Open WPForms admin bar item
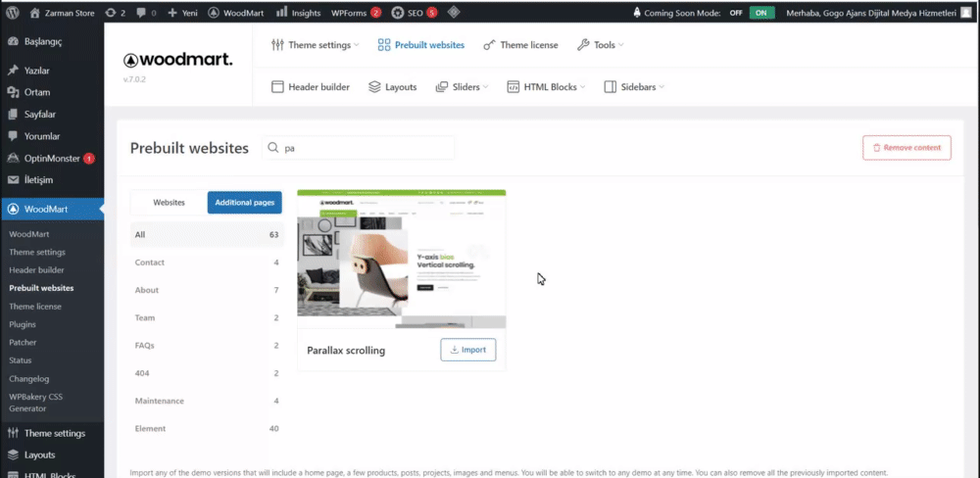The height and width of the screenshot is (478, 980). pyautogui.click(x=356, y=13)
